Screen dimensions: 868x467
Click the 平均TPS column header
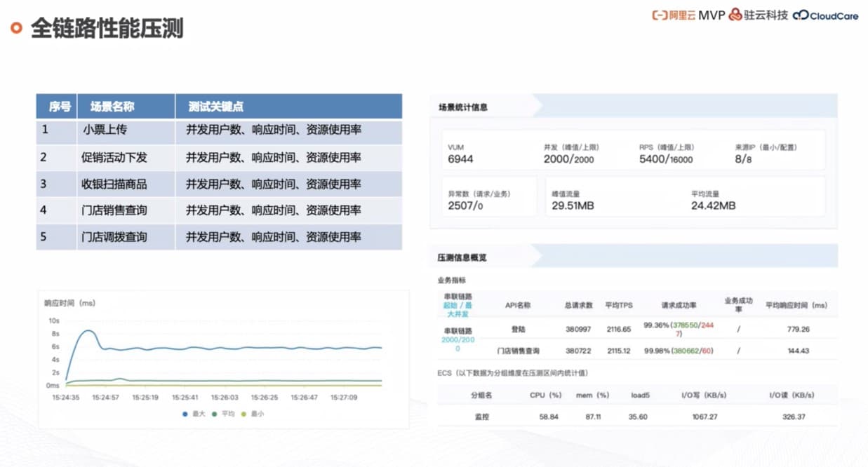(617, 305)
